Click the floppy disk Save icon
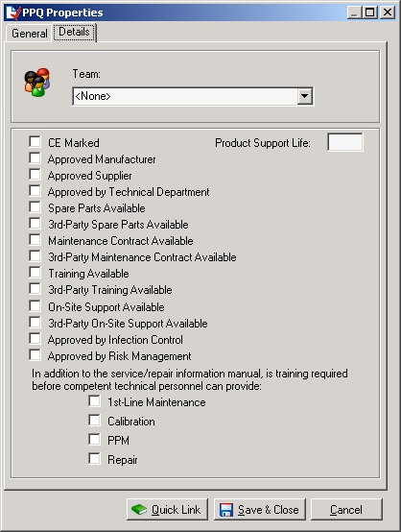The height and width of the screenshot is (532, 401). (226, 510)
